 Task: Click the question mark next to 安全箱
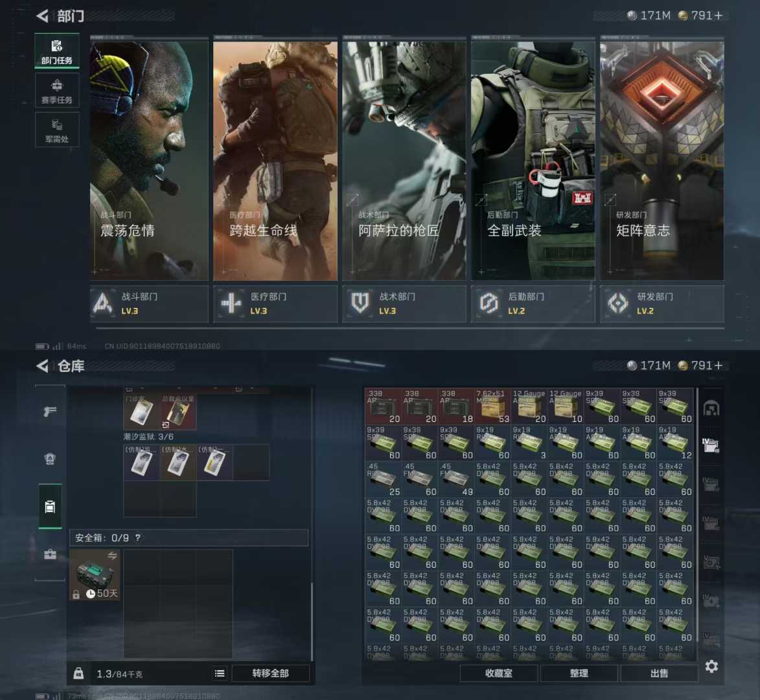[x=137, y=538]
